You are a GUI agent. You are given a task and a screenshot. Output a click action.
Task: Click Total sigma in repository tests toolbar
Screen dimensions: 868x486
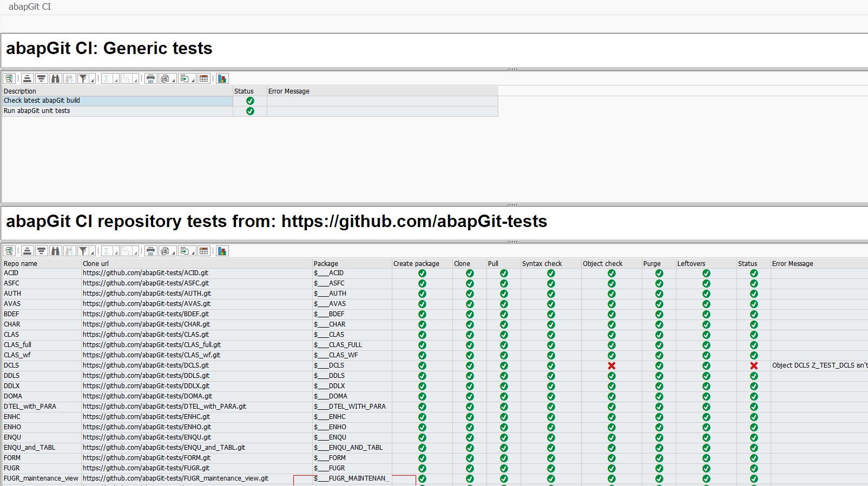pyautogui.click(x=107, y=251)
